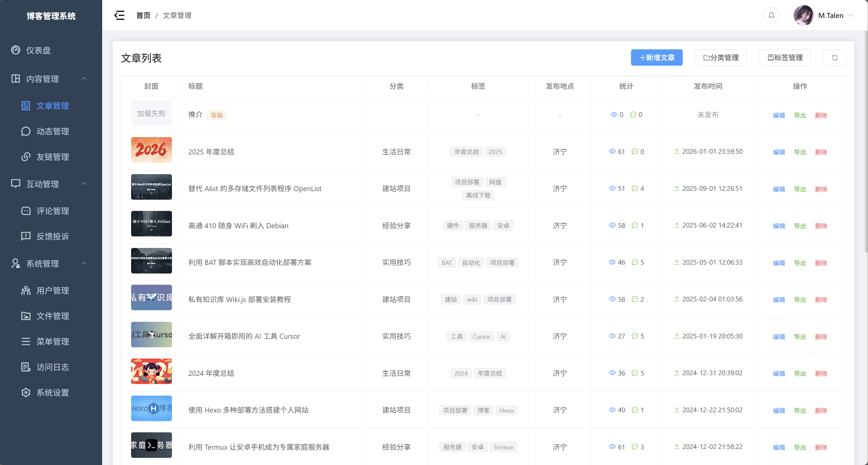The height and width of the screenshot is (465, 868).
Task: Click comment count icon on OpenList row
Action: pos(635,188)
